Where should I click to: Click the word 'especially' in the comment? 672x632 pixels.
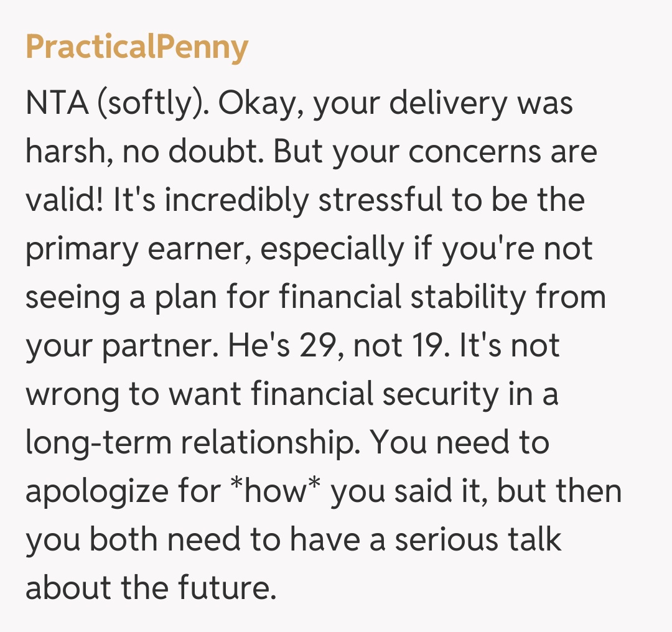(334, 249)
